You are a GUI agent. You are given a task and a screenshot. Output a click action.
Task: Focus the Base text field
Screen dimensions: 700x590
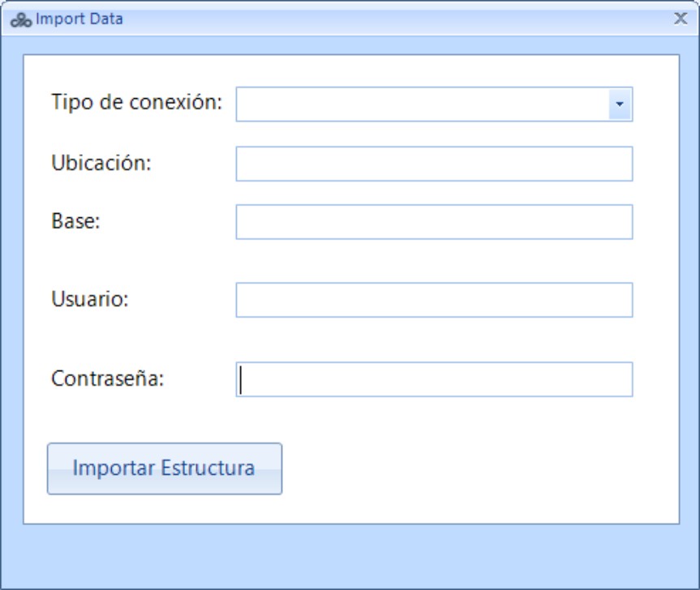point(435,222)
